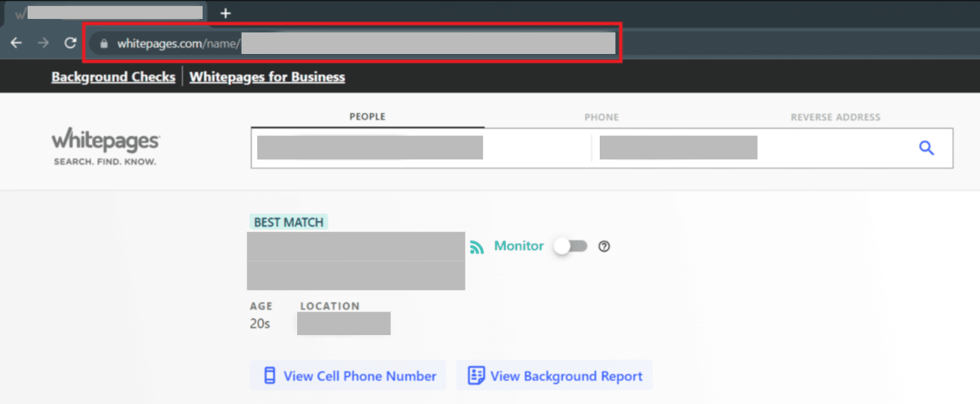
Task: Open a new browser tab
Action: pos(226,13)
